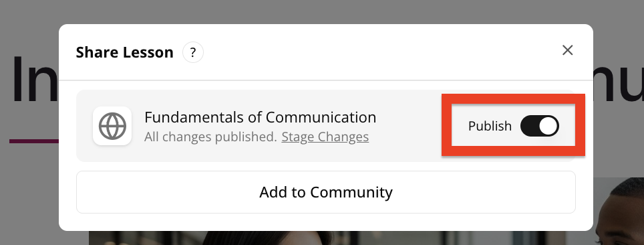This screenshot has height=245, width=644.
Task: Select the Fundamentals of Communication lesson title
Action: pyautogui.click(x=260, y=117)
